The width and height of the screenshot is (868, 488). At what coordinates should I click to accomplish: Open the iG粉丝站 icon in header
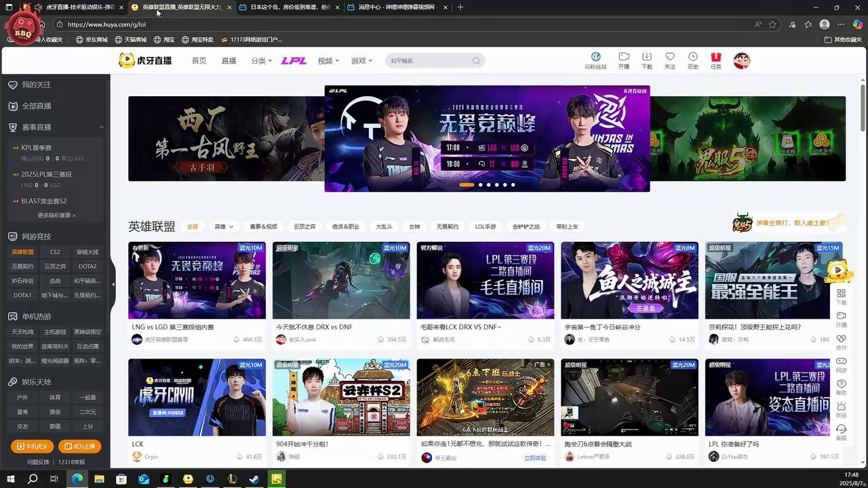click(596, 57)
